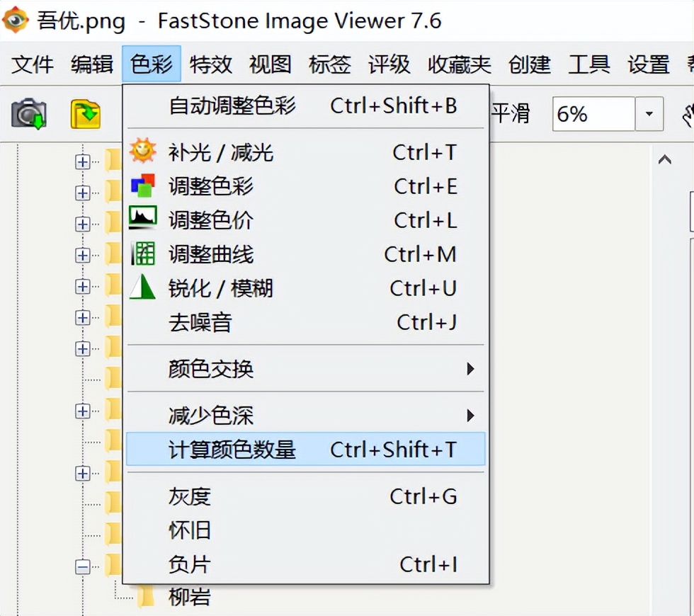Click the green grid icon for 调整曲线
The image size is (694, 616).
143,253
